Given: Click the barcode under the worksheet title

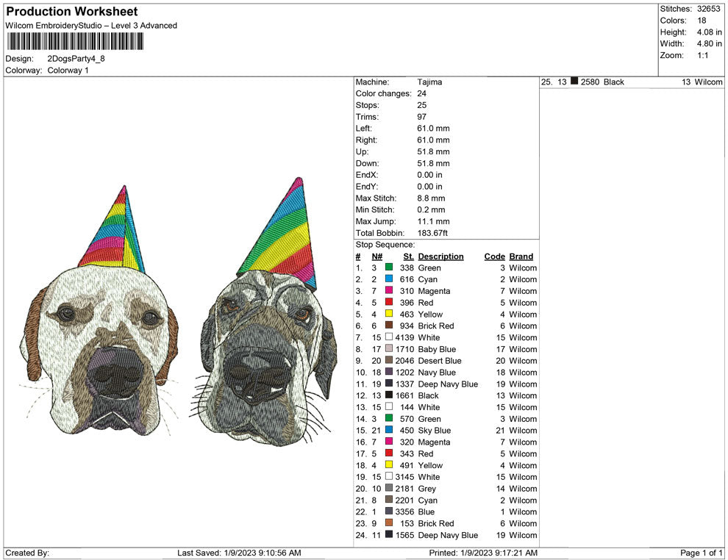Looking at the screenshot, I should 75,42.
